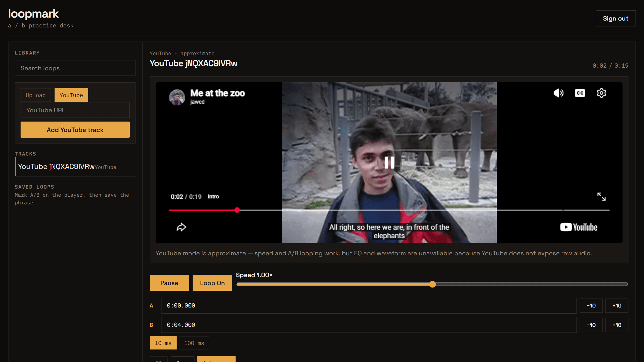
Task: Open the video settings gear
Action: pyautogui.click(x=601, y=93)
